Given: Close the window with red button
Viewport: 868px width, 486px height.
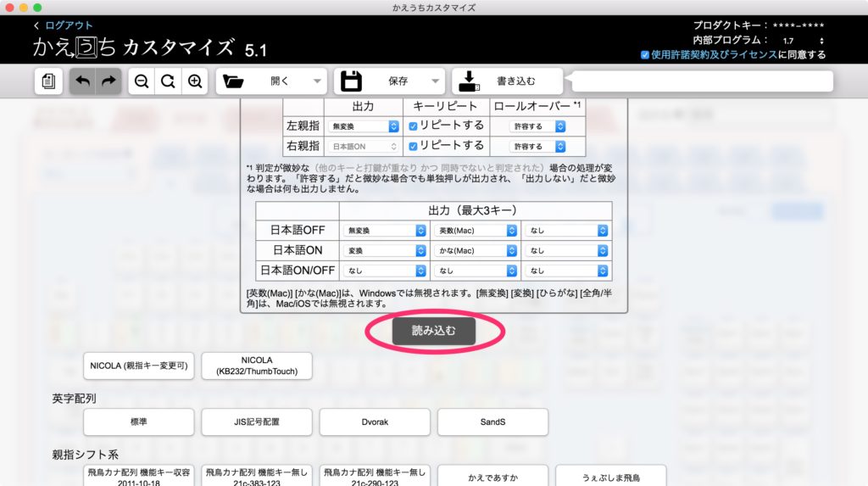Looking at the screenshot, I should (9, 8).
